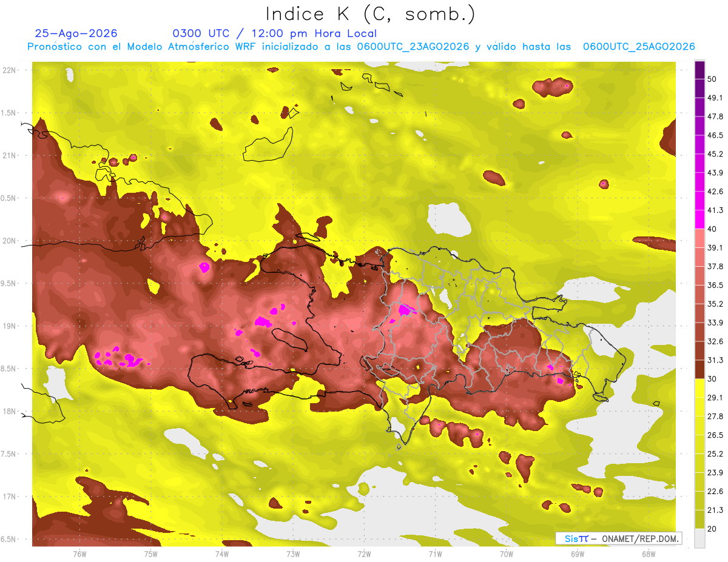Click the '20' colorbar label
The height and width of the screenshot is (562, 728).
click(712, 529)
